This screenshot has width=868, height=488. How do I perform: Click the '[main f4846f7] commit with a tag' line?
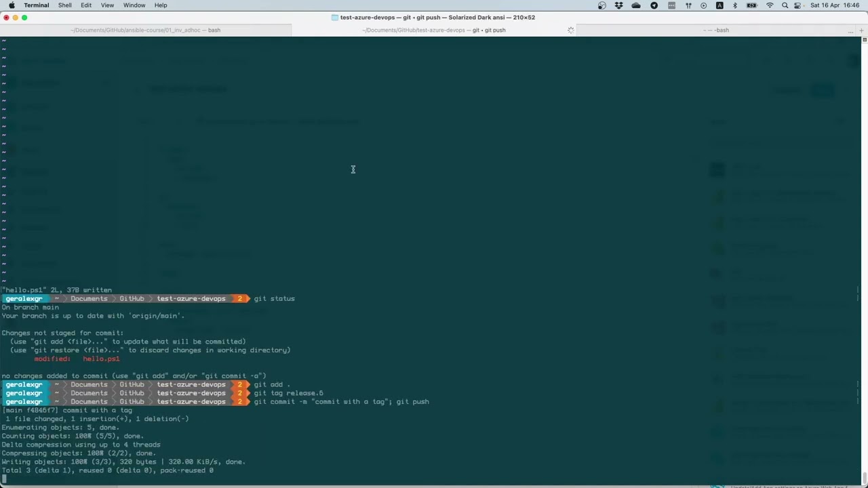(66, 411)
